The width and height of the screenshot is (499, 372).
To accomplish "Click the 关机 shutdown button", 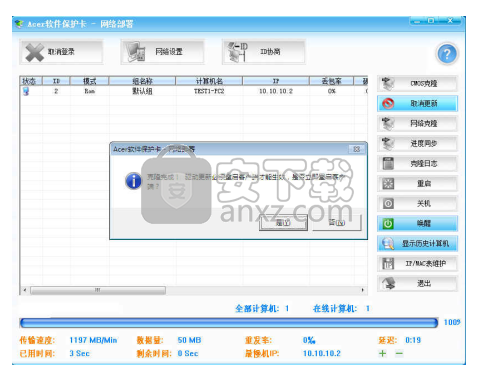I will click(x=417, y=204).
